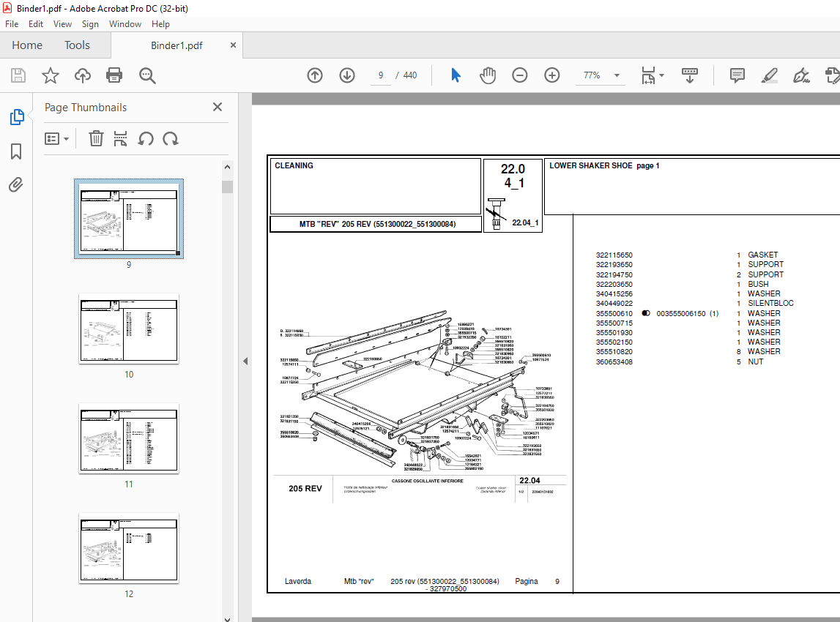Select the highlighter pen tool
Image resolution: width=840 pixels, height=622 pixels.
click(x=769, y=75)
